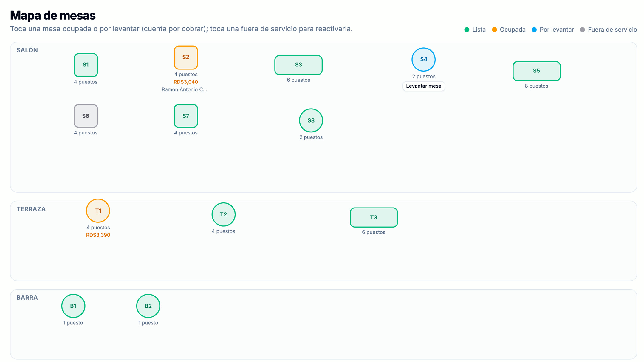Choose bar seat B1

[x=73, y=306]
